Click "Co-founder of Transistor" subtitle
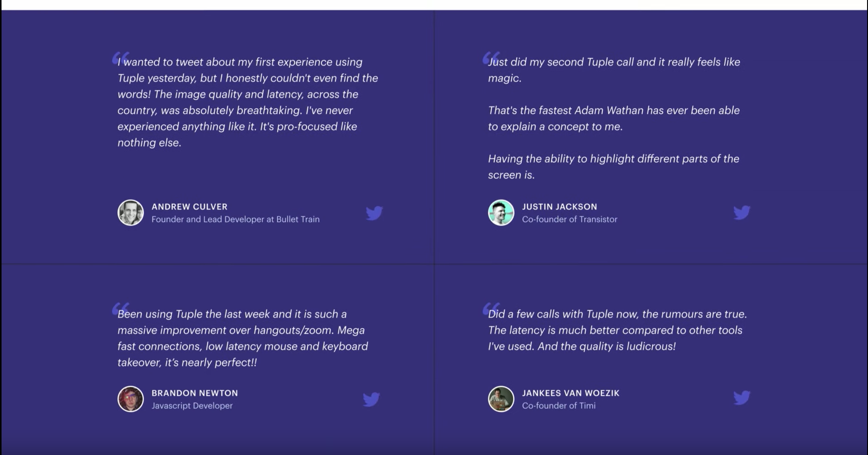 coord(570,219)
